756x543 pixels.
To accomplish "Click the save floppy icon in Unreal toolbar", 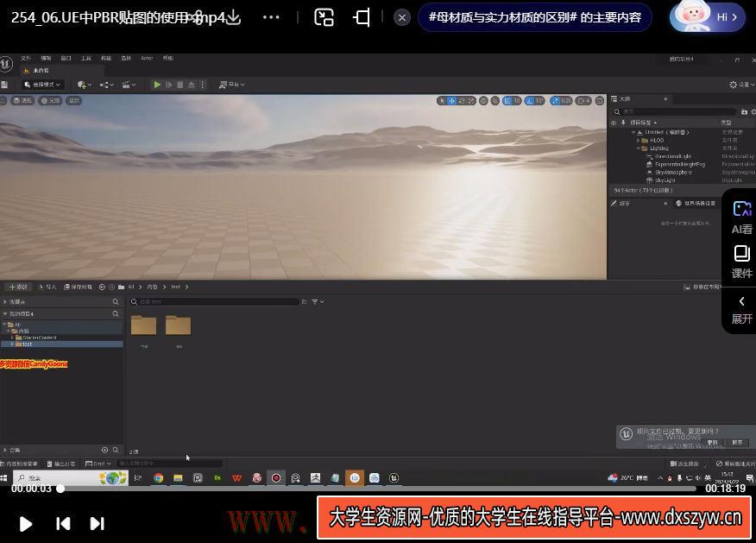I will 4,85.
